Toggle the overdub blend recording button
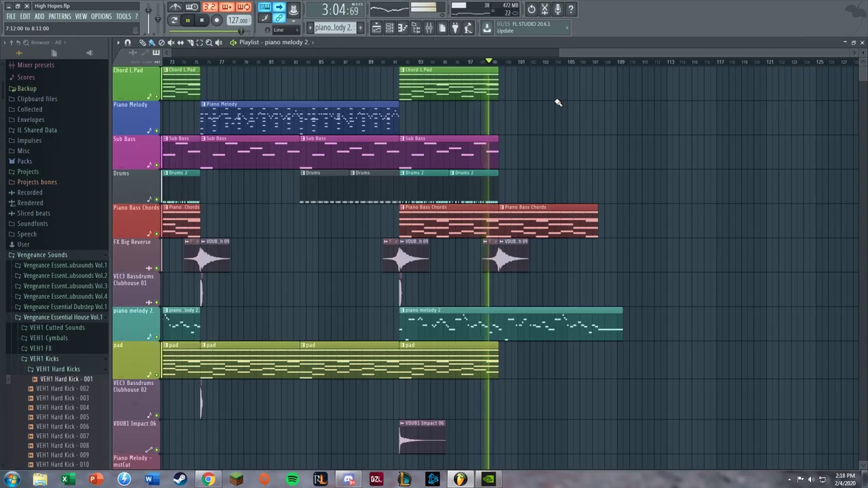Screen dimensions: 868x488 226,7
